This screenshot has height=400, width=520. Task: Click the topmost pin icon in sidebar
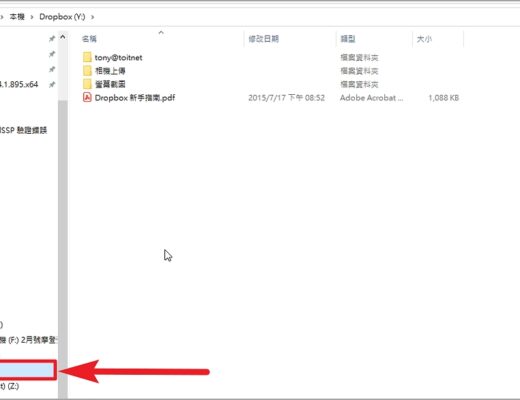(52, 39)
